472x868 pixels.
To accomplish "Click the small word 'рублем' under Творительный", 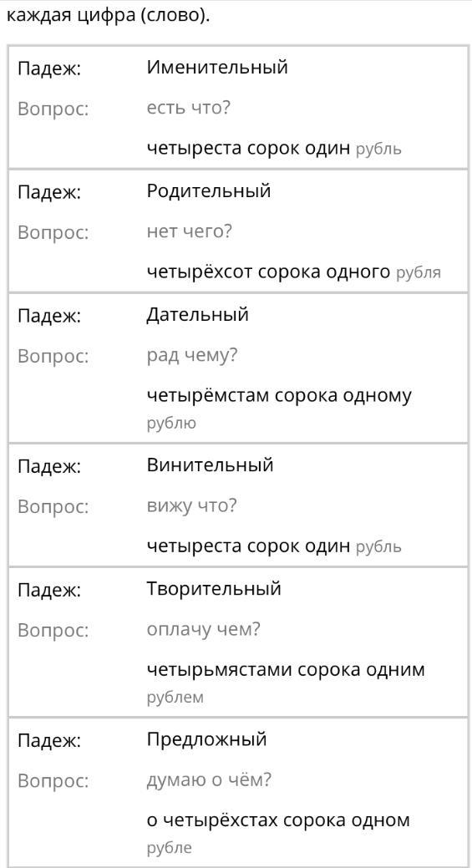I will (x=175, y=698).
